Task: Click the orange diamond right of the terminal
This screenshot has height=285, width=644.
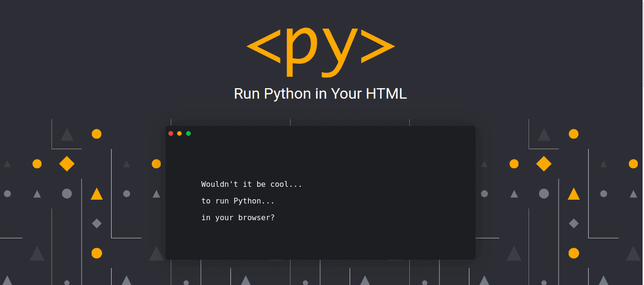Action: [x=544, y=163]
